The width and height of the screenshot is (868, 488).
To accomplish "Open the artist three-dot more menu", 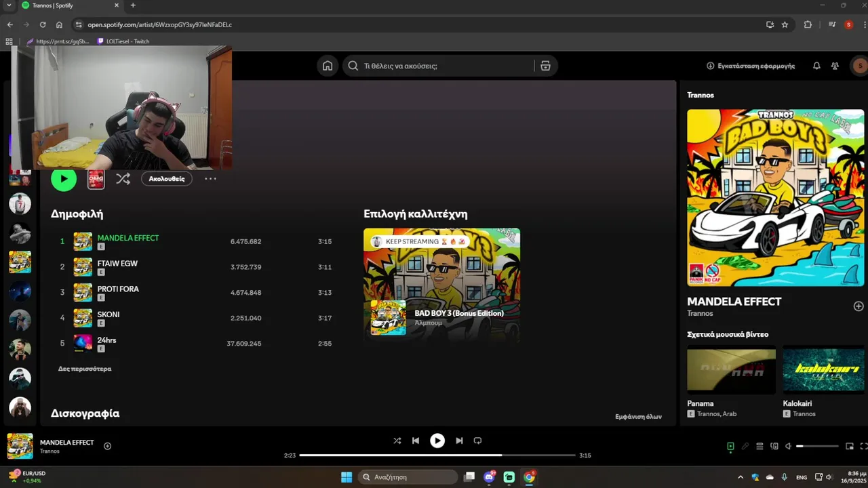I will (210, 179).
